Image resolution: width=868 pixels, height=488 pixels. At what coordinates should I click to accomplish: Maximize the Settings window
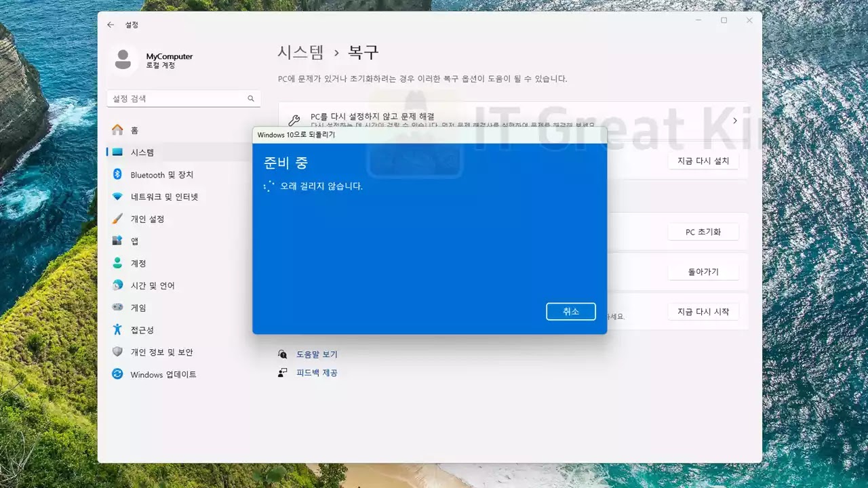pos(724,21)
